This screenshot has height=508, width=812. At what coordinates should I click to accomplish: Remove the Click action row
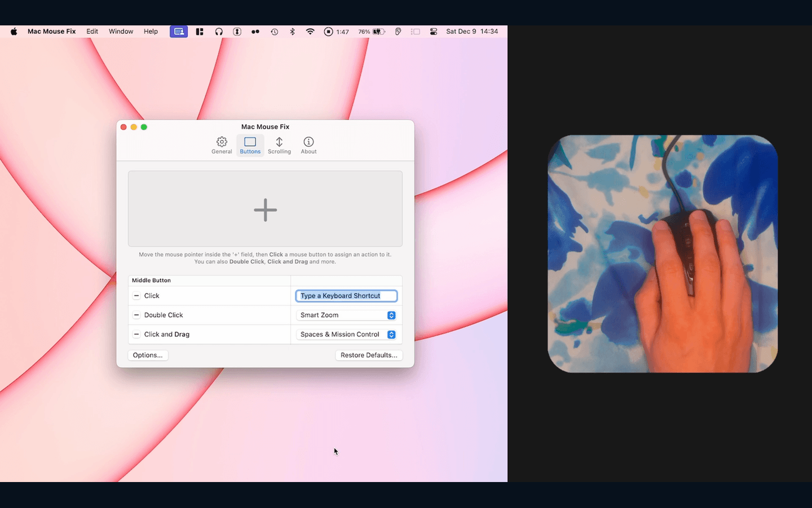[x=136, y=296]
